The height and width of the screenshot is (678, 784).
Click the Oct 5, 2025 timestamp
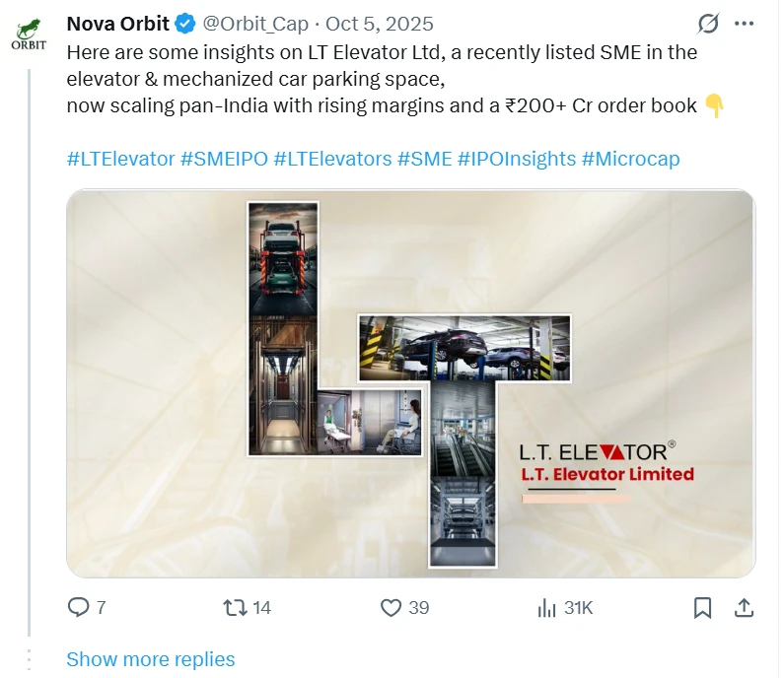click(x=380, y=24)
